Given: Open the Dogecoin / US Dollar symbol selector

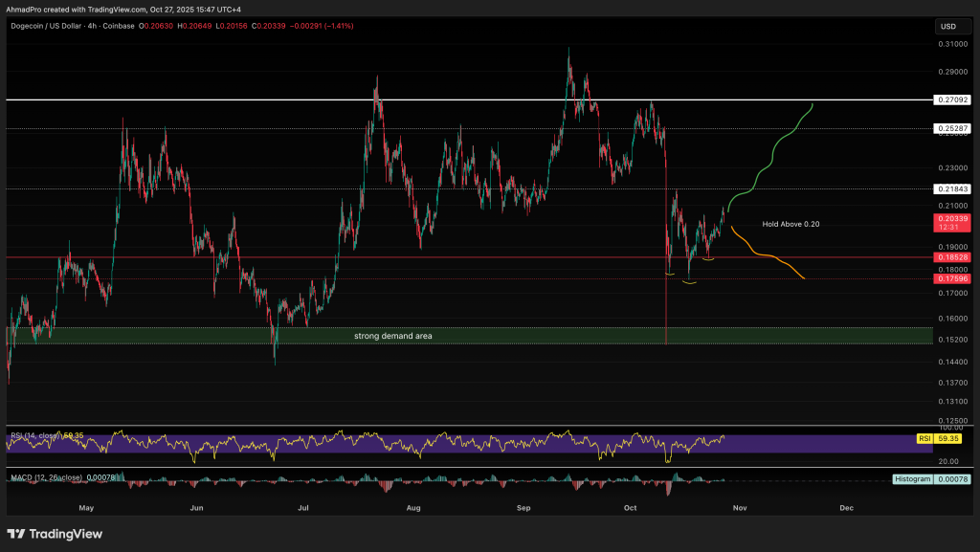Looking at the screenshot, I should pos(46,27).
